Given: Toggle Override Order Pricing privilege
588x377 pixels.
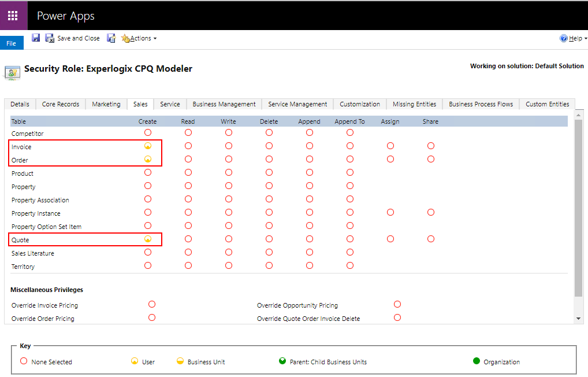Looking at the screenshot, I should (x=152, y=317).
